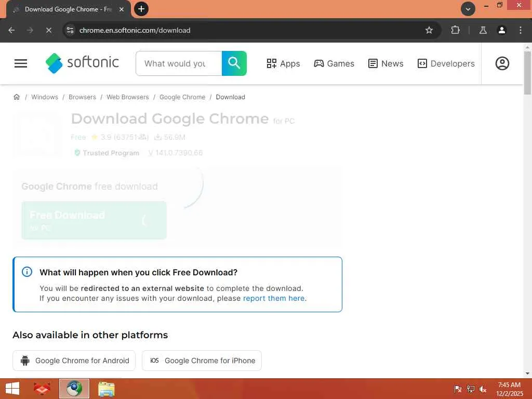This screenshot has width=532, height=399.
Task: Click the page vertical scrollbar thumb
Action: 527,73
